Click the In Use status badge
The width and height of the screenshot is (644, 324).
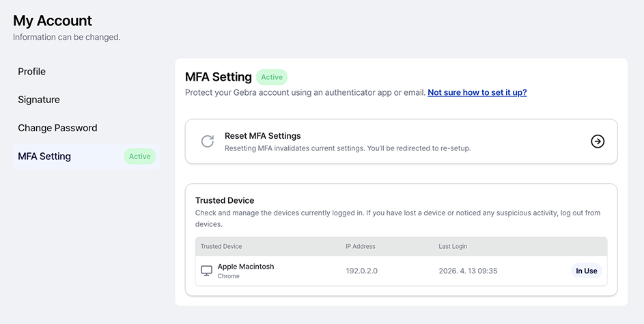pyautogui.click(x=586, y=271)
